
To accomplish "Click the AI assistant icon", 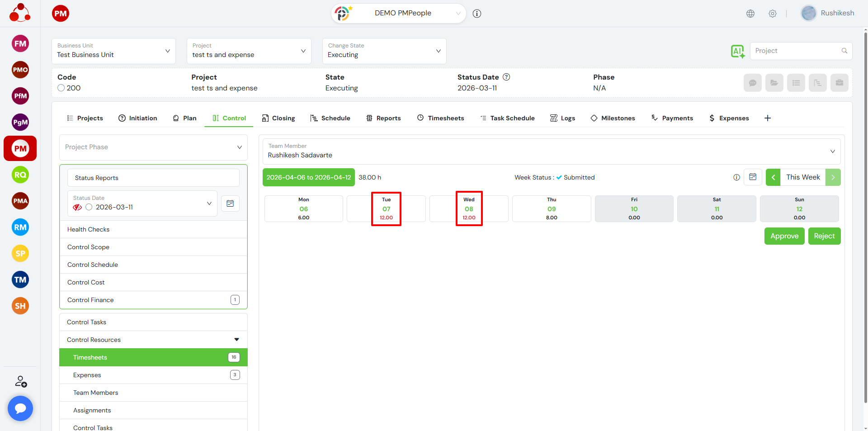I will [738, 52].
